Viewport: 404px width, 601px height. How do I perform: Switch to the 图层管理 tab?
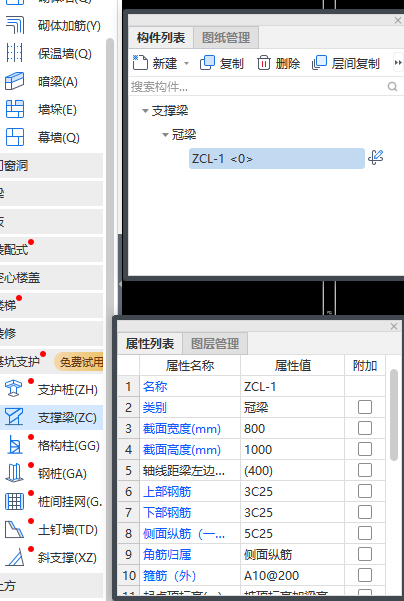point(215,343)
